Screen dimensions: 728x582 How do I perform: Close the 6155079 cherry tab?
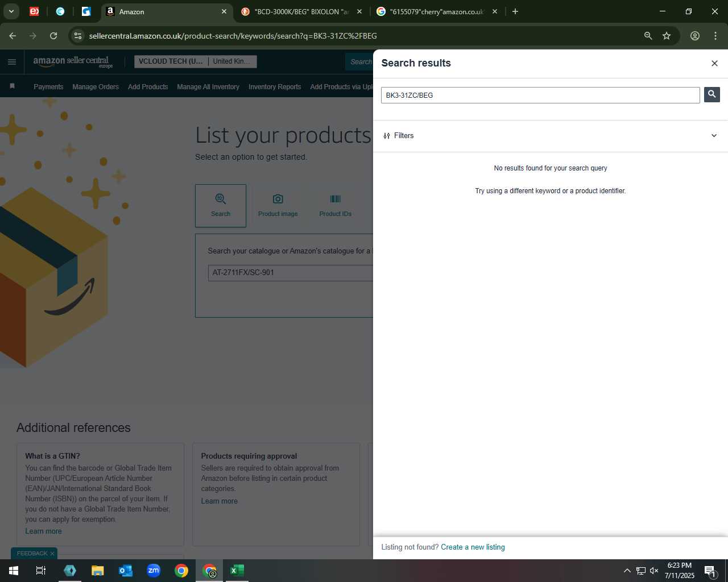click(x=495, y=11)
